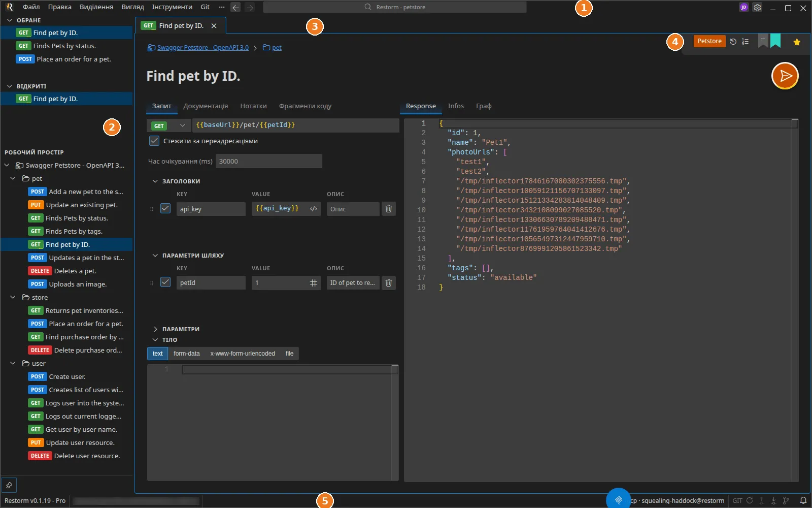Collapse the ЗАГОЛОВКИ section
The height and width of the screenshot is (508, 812).
pyautogui.click(x=155, y=181)
